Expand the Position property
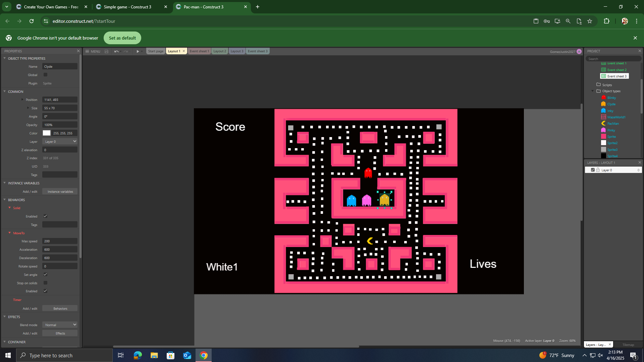The height and width of the screenshot is (362, 644). point(22,100)
